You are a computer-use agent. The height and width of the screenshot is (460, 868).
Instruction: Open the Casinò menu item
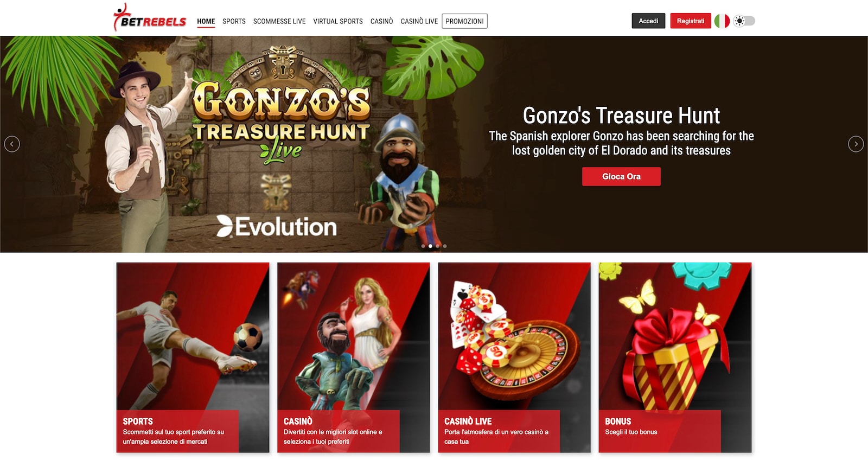click(382, 21)
